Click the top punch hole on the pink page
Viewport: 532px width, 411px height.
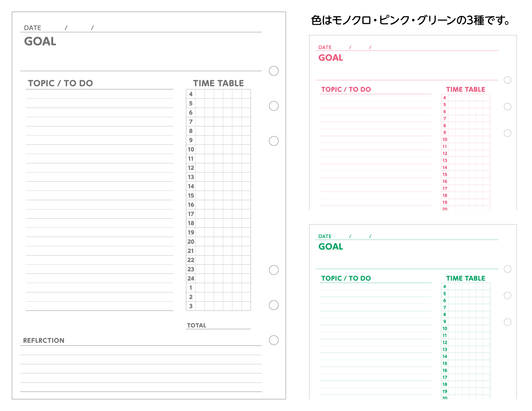click(x=507, y=80)
